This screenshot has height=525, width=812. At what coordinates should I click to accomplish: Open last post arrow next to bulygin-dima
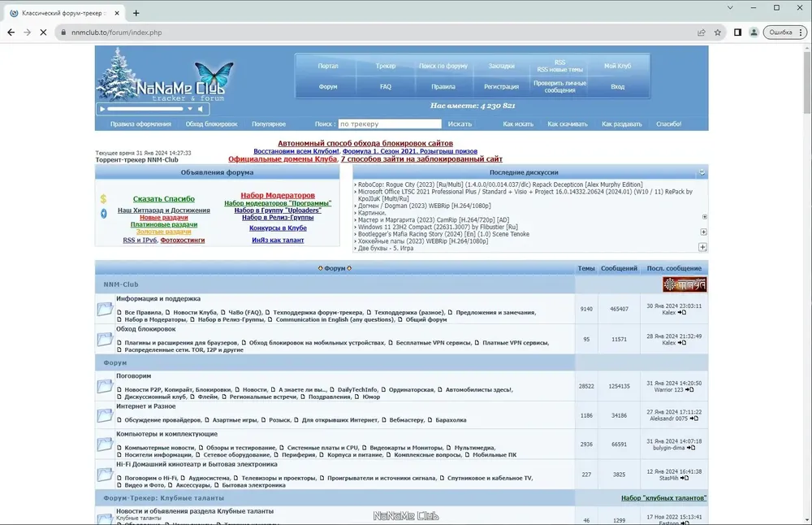tap(691, 448)
